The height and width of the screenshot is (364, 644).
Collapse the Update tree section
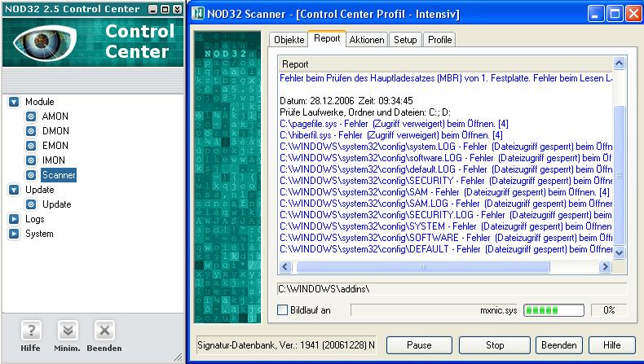14,190
